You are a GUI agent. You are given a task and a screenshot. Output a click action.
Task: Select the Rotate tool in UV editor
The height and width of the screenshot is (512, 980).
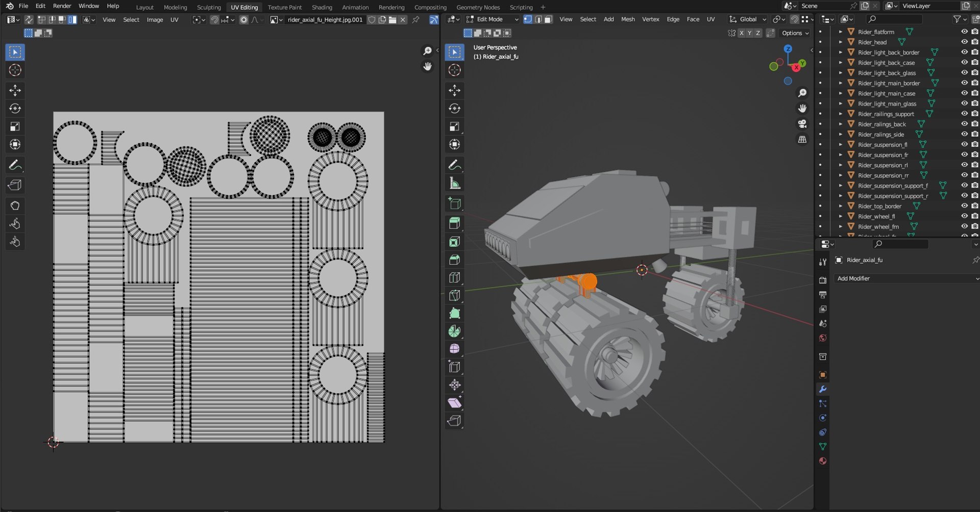click(15, 108)
